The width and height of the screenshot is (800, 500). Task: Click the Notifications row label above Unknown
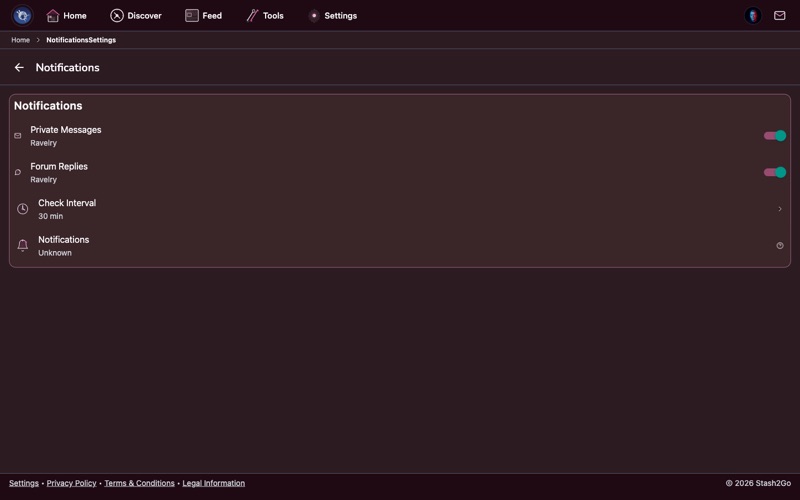coord(63,240)
